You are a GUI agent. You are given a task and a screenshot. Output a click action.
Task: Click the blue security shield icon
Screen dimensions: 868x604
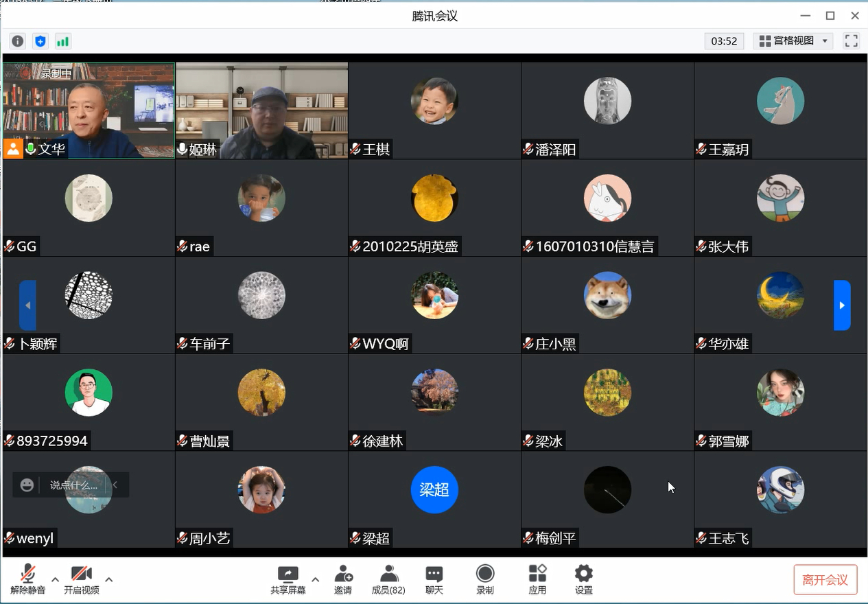[x=40, y=41]
